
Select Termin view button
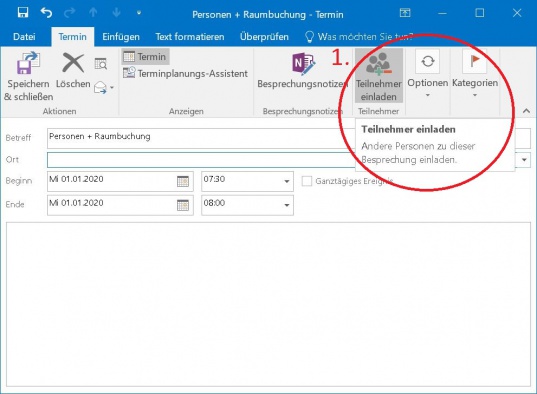tap(145, 57)
